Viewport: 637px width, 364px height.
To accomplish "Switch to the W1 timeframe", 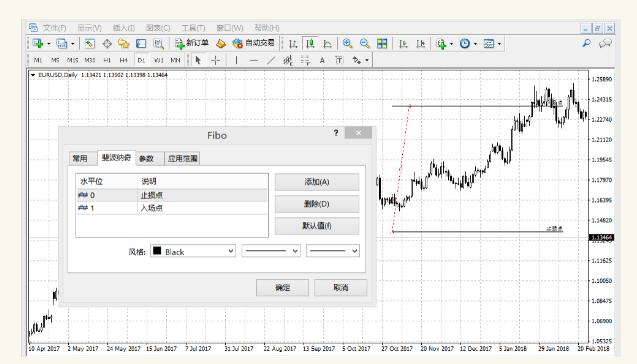I will tap(158, 60).
